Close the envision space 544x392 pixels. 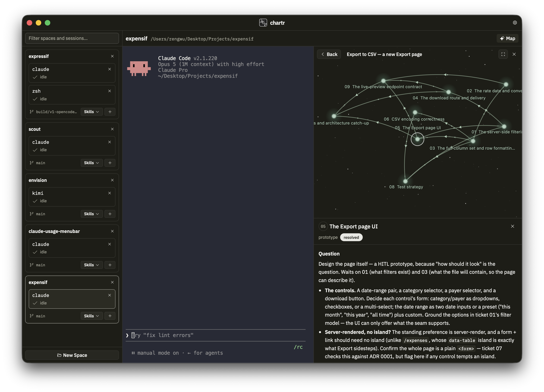coord(112,180)
